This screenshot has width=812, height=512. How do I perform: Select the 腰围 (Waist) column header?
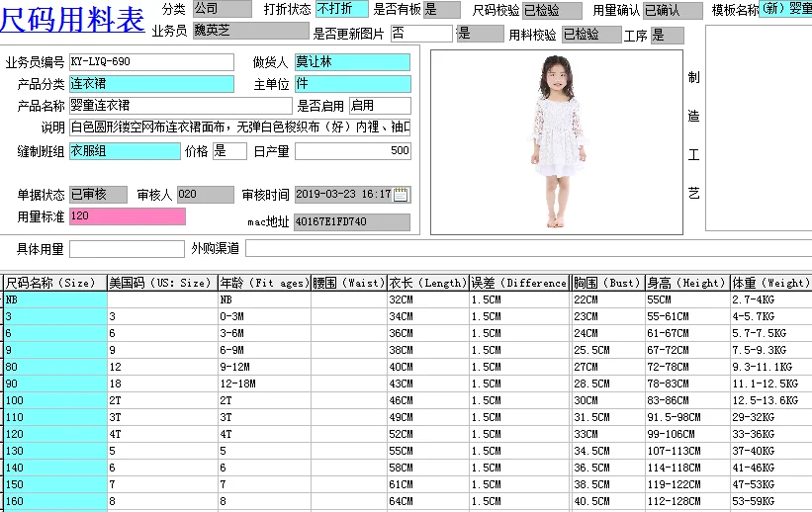point(349,283)
